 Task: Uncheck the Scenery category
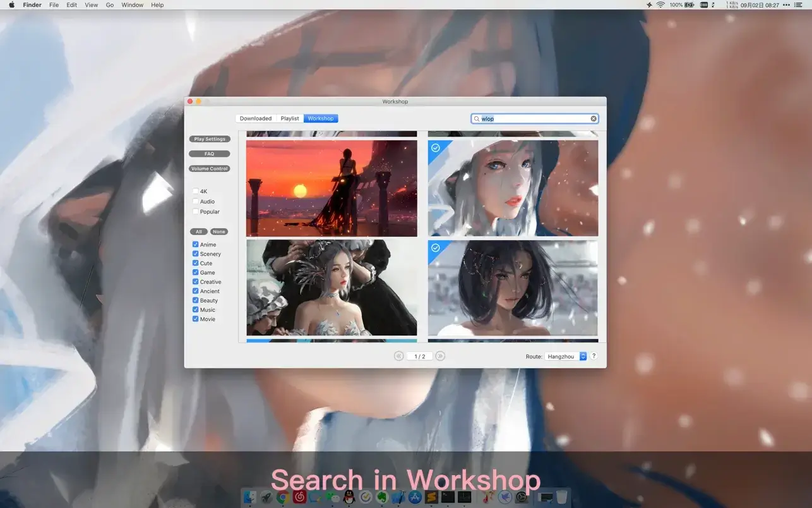(x=195, y=253)
